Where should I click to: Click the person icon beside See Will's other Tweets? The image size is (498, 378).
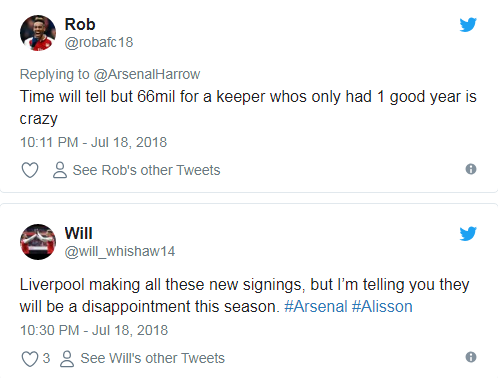click(x=67, y=359)
